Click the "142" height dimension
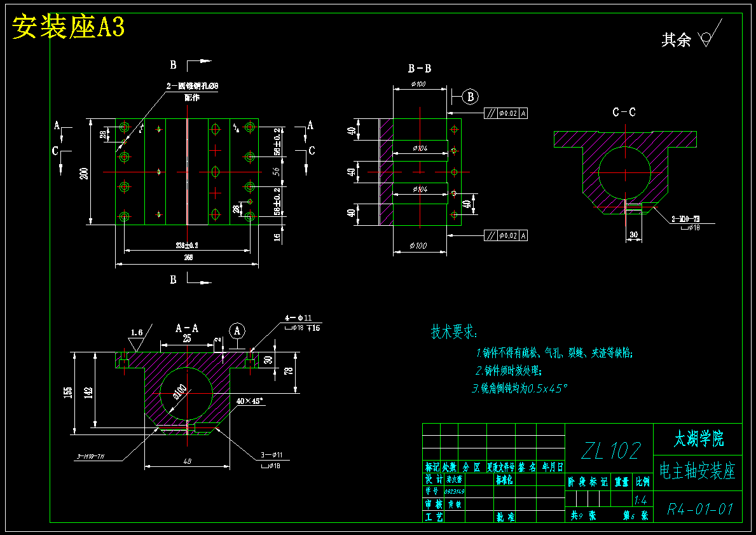The height and width of the screenshot is (535, 756). tap(88, 393)
